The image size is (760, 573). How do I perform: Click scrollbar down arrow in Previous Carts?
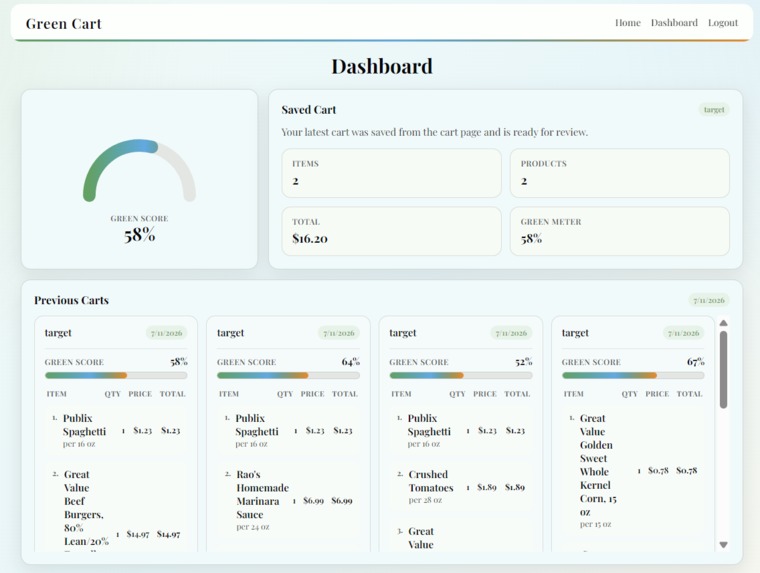point(724,545)
